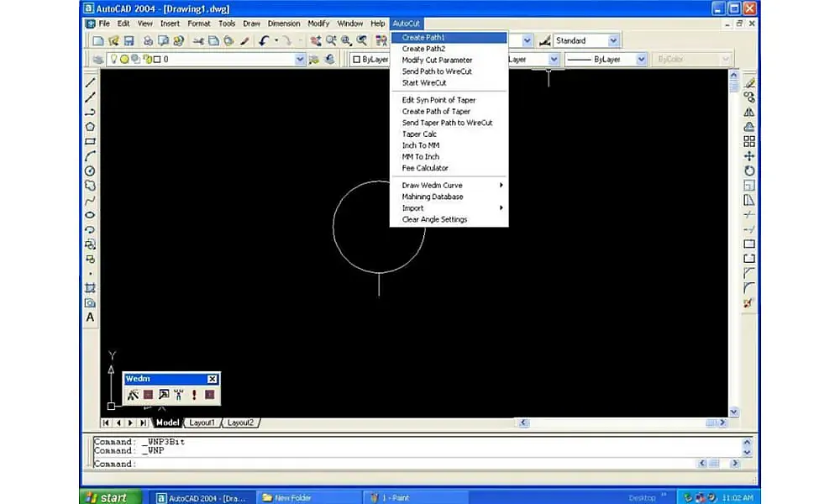Choose Send Path to WireCut
The width and height of the screenshot is (840, 504).
pos(449,71)
